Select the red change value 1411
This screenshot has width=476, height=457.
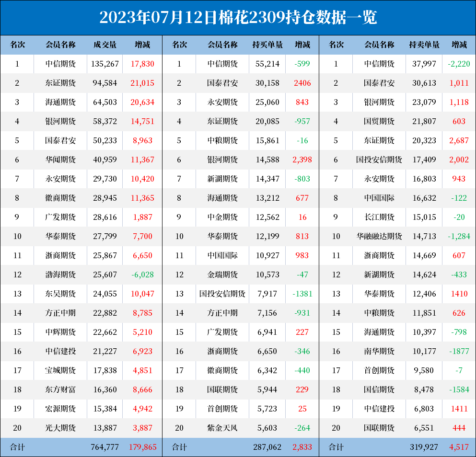pos(459,409)
